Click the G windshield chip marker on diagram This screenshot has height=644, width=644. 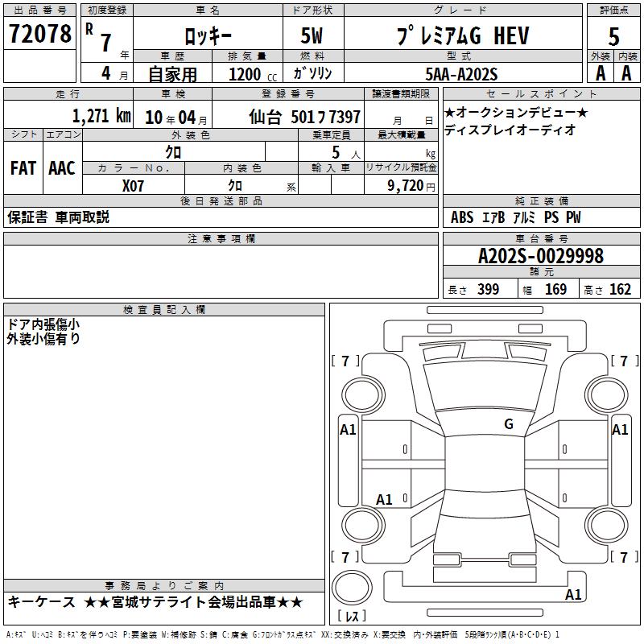[508, 424]
